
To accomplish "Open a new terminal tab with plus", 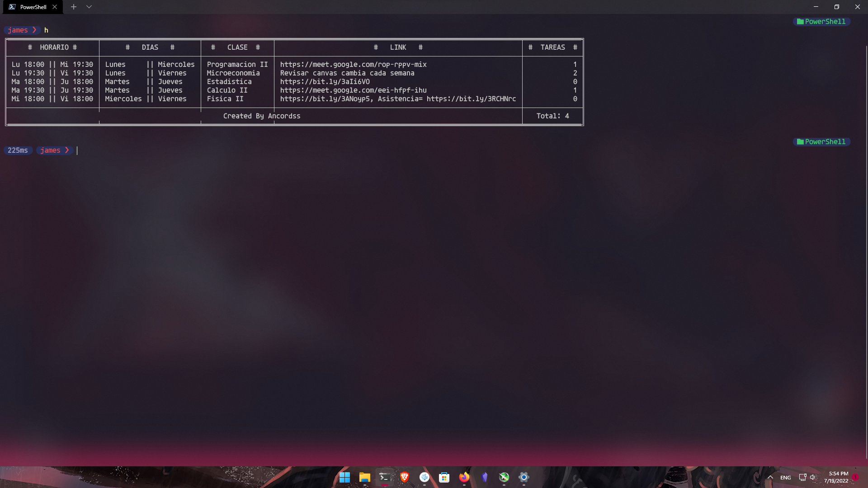I will coord(74,7).
